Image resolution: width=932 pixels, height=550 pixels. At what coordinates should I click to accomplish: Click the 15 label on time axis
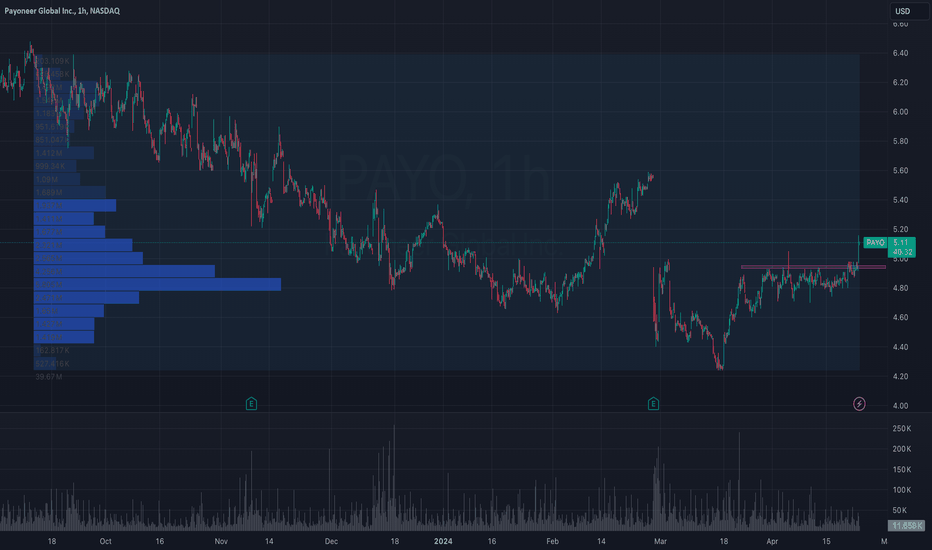(826, 541)
